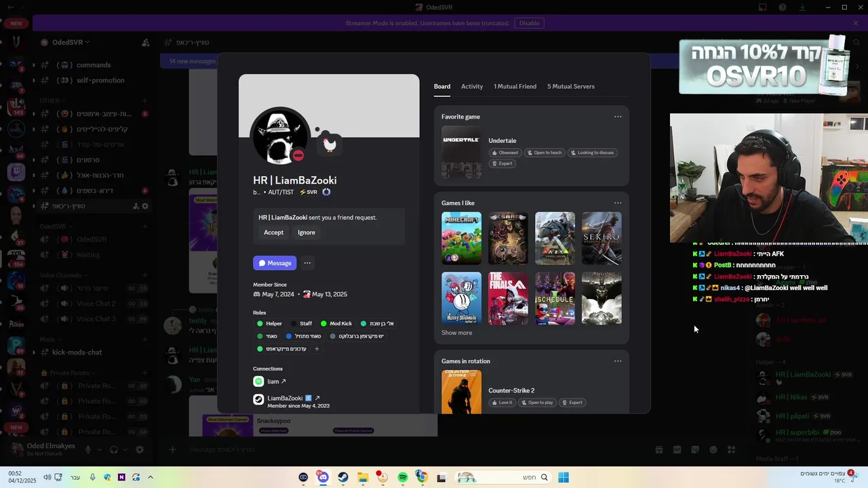Open File Explorer from the taskbar
The height and width of the screenshot is (488, 868).
click(363, 477)
